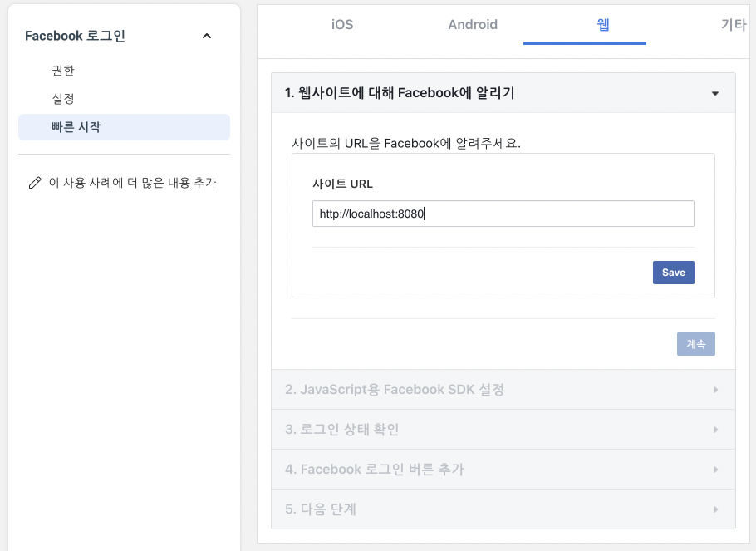Select the 웹 tab
This screenshot has height=551, width=756.
(x=603, y=25)
